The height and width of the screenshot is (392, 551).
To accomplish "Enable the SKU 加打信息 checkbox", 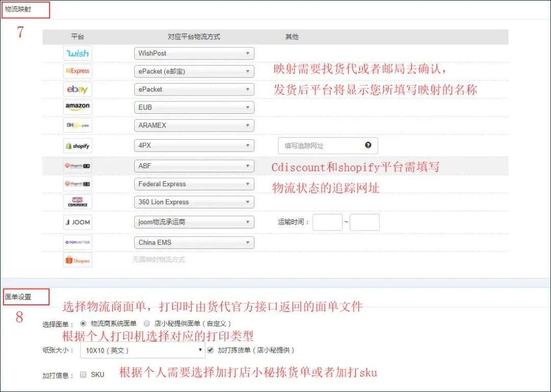I will [x=83, y=374].
